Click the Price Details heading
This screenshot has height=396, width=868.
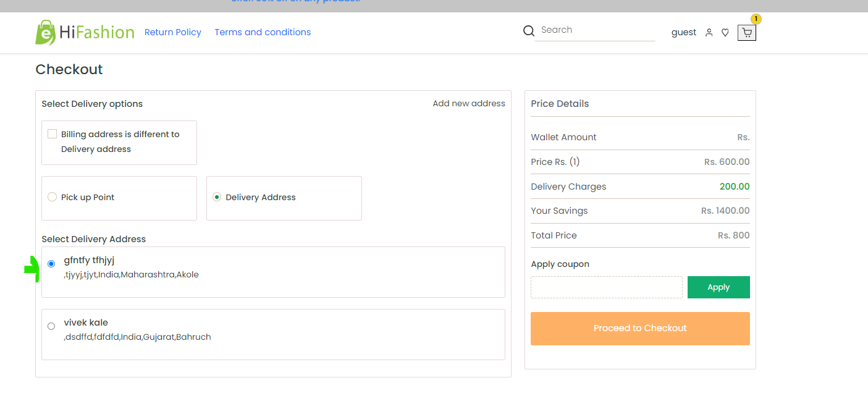[x=560, y=104]
